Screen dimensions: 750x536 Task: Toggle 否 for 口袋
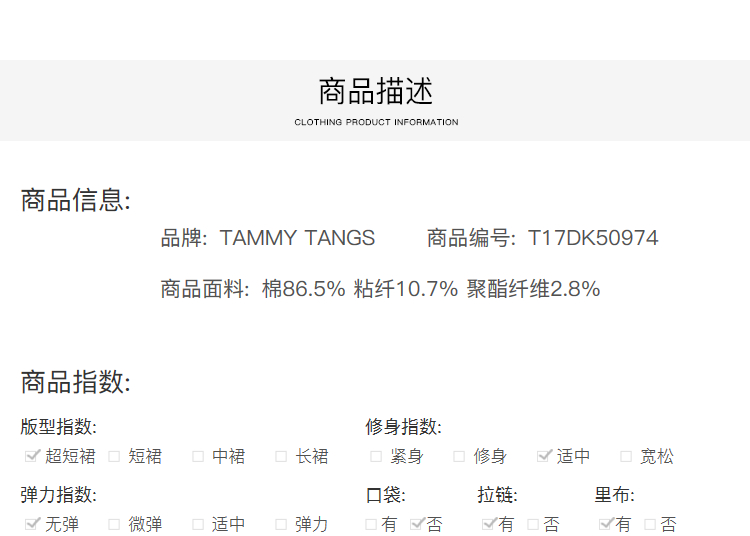pyautogui.click(x=417, y=524)
